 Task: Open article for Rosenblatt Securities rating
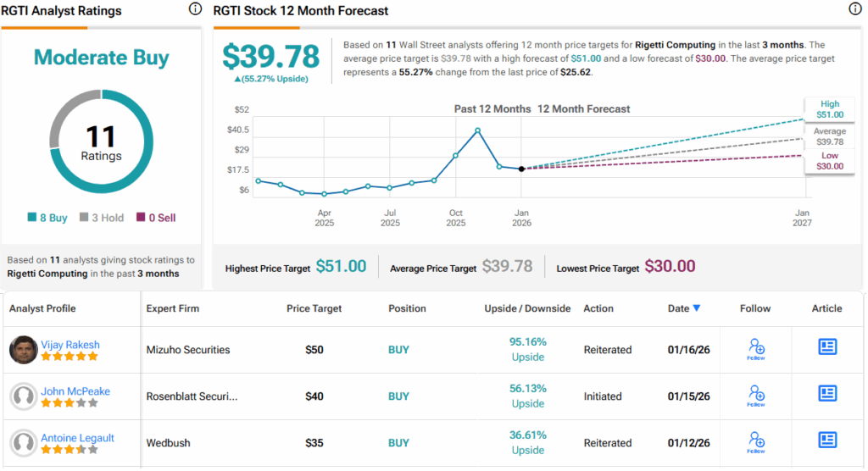[x=827, y=394]
